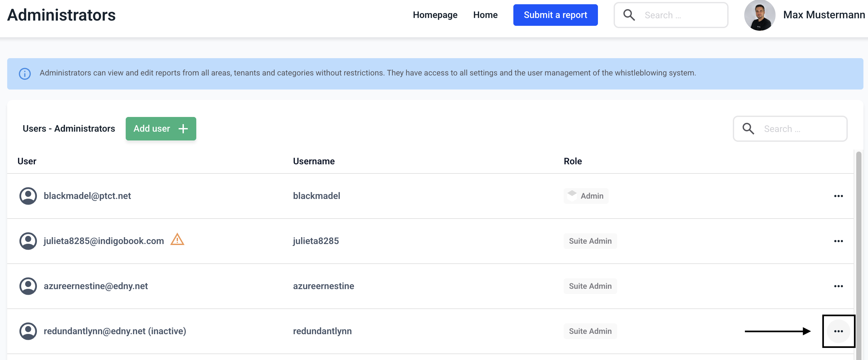Click the warning triangle icon next to julieta8285
The width and height of the screenshot is (868, 360).
177,240
